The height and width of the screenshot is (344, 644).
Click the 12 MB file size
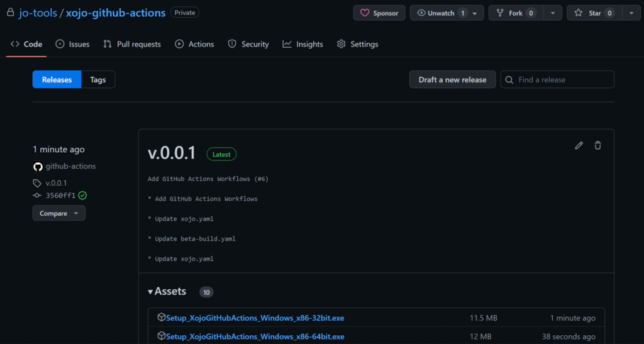(x=480, y=336)
